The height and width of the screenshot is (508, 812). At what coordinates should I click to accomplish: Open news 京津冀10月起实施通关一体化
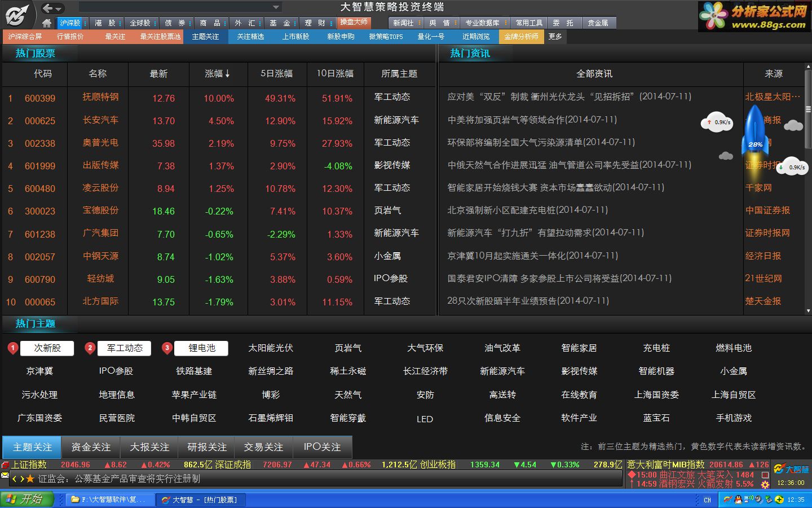coord(532,256)
